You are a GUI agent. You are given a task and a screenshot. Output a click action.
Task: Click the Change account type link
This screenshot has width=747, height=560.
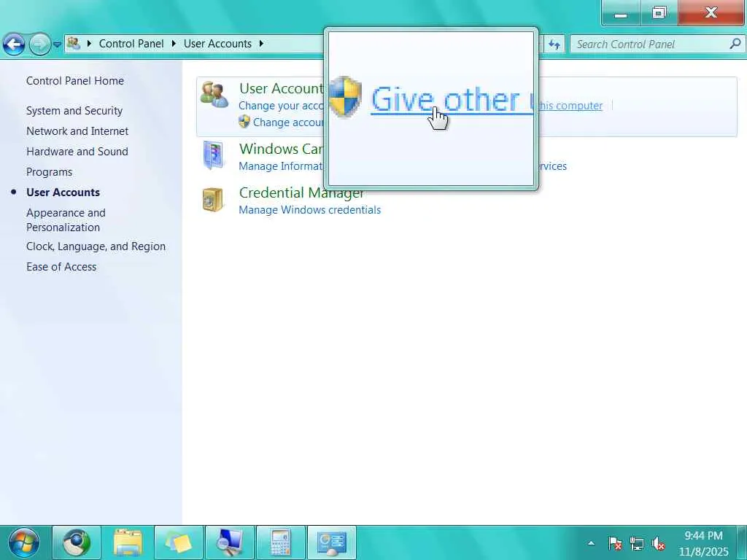(x=288, y=122)
